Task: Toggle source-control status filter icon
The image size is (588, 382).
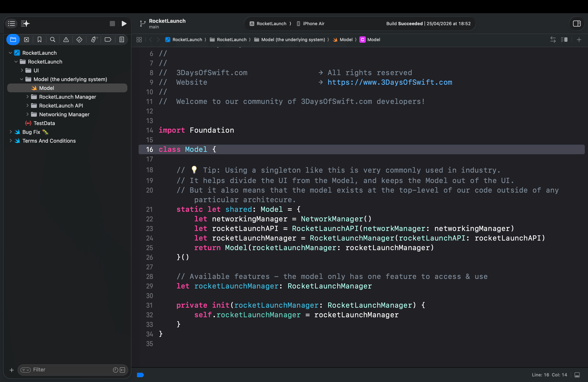Action: (x=123, y=370)
